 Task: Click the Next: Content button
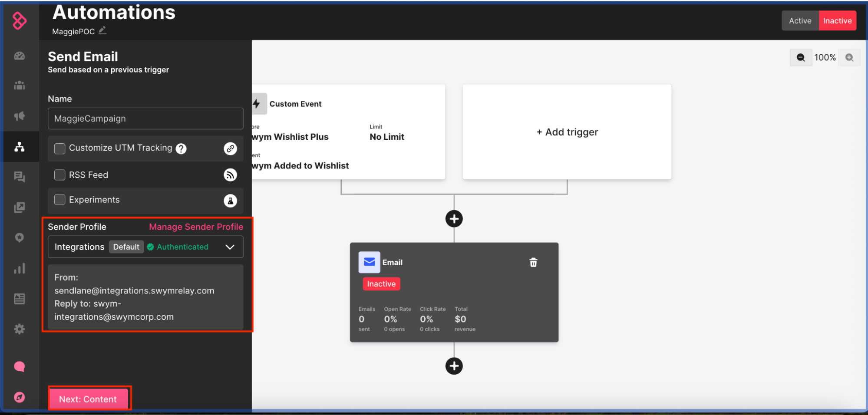pos(88,399)
